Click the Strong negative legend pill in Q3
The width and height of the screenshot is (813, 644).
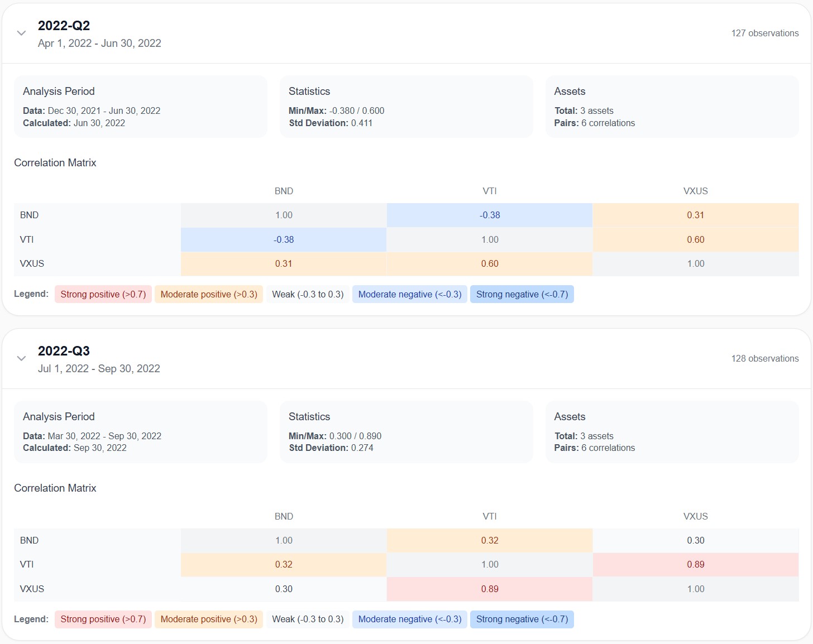pos(522,619)
